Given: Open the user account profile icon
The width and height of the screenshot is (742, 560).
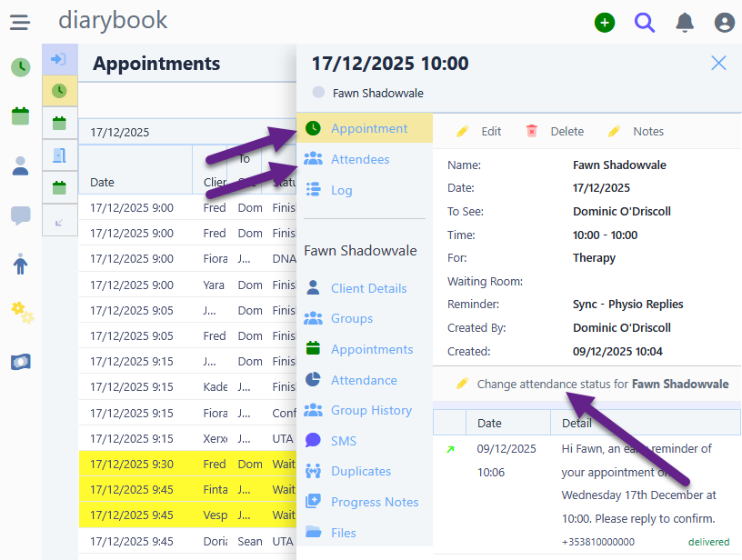Looking at the screenshot, I should [x=724, y=23].
